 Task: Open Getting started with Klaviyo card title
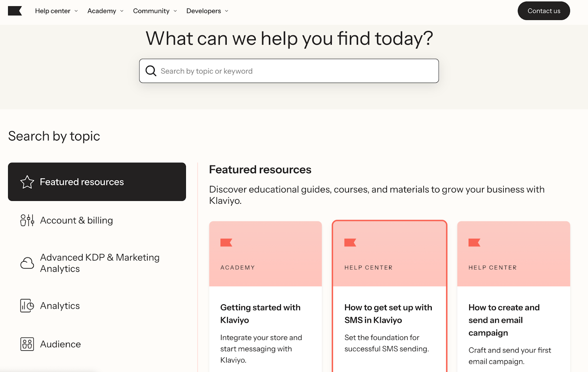[x=260, y=313]
